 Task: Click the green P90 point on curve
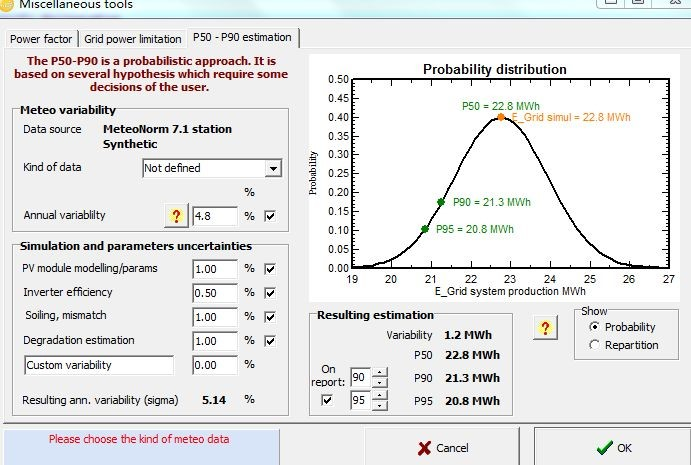pyautogui.click(x=441, y=202)
